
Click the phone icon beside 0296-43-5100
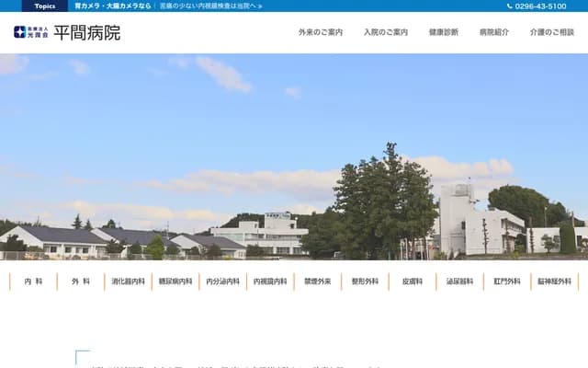coord(510,6)
